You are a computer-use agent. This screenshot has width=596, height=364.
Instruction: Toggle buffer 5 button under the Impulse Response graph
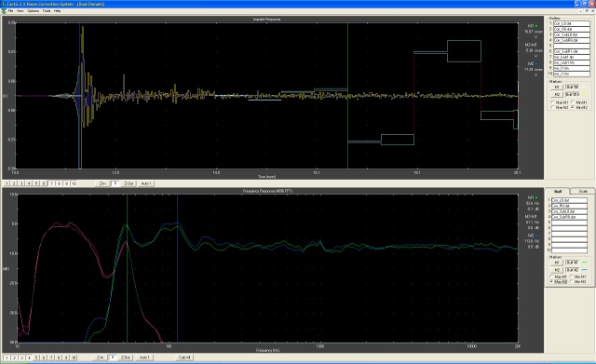click(36, 183)
